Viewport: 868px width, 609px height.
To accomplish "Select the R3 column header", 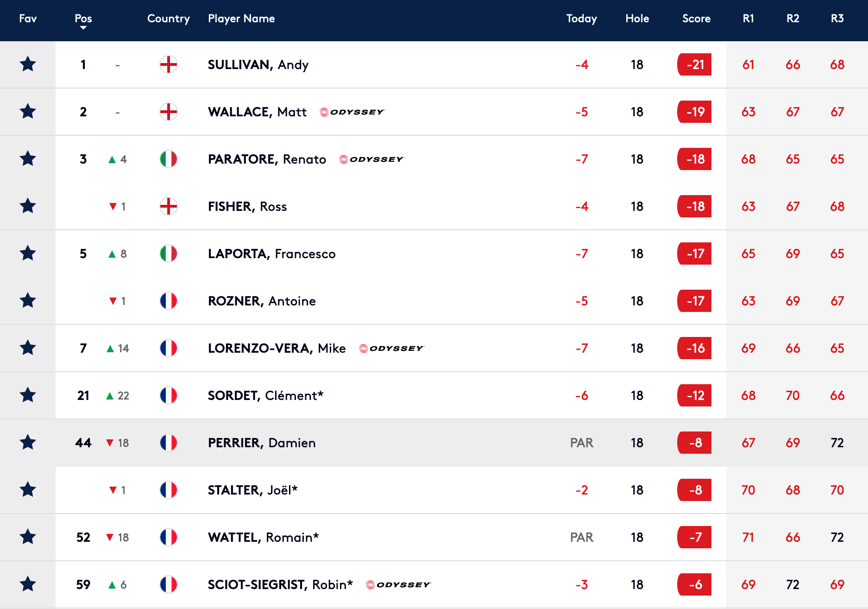I will pos(837,19).
